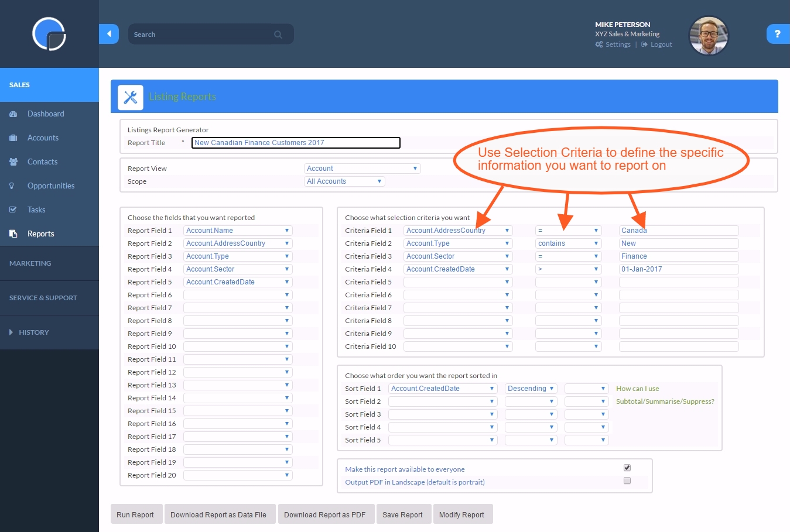The width and height of the screenshot is (790, 532).
Task: Enable 'Output PDF in Landscape' checkbox
Action: (627, 480)
